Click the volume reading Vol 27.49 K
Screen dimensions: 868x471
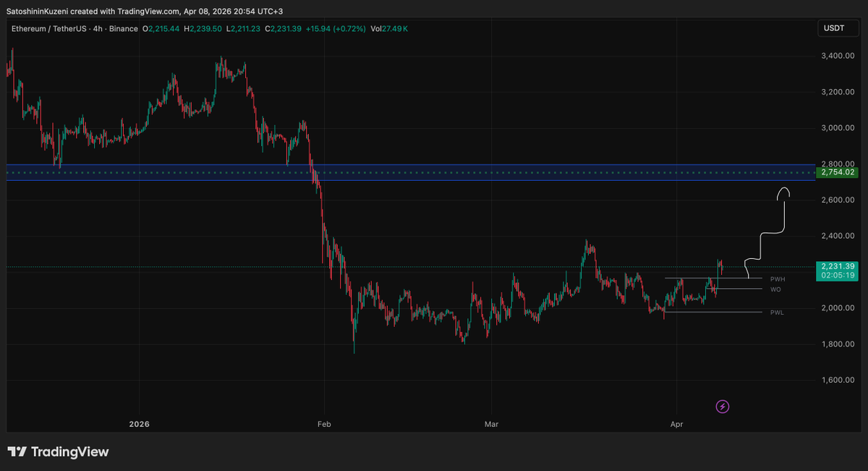(391, 28)
